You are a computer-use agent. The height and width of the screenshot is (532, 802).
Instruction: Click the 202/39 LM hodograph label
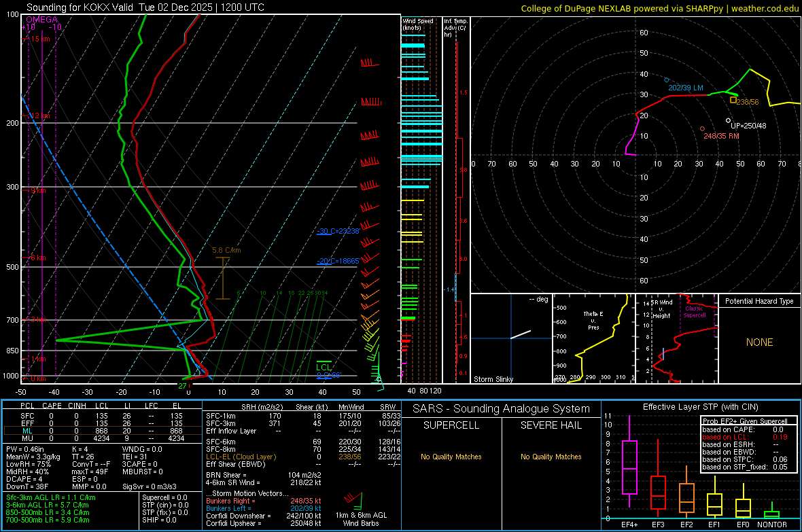(685, 88)
